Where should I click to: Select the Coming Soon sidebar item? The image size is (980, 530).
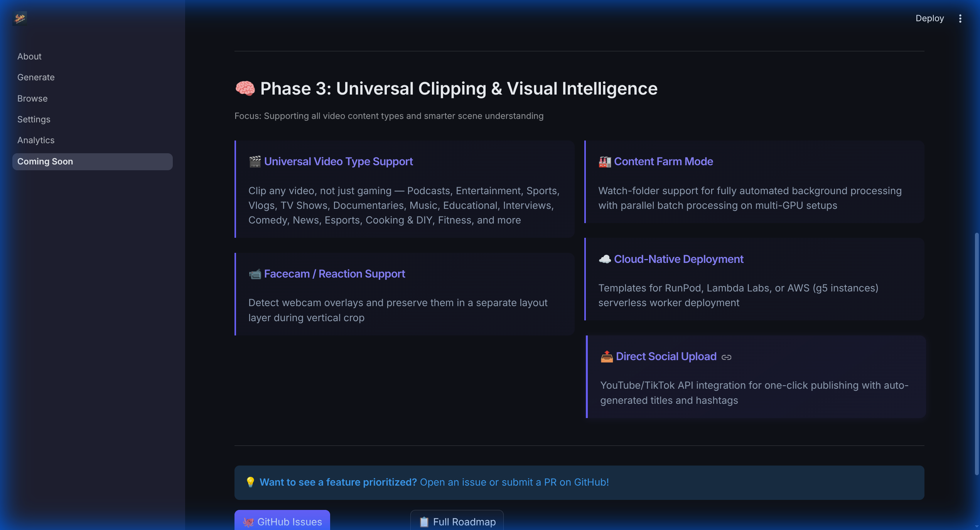(x=45, y=161)
